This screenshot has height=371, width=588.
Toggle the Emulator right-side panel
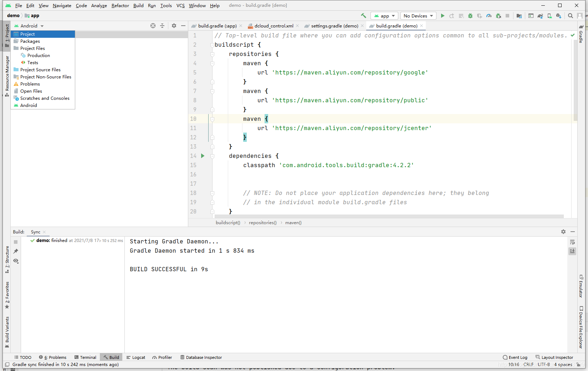581,286
